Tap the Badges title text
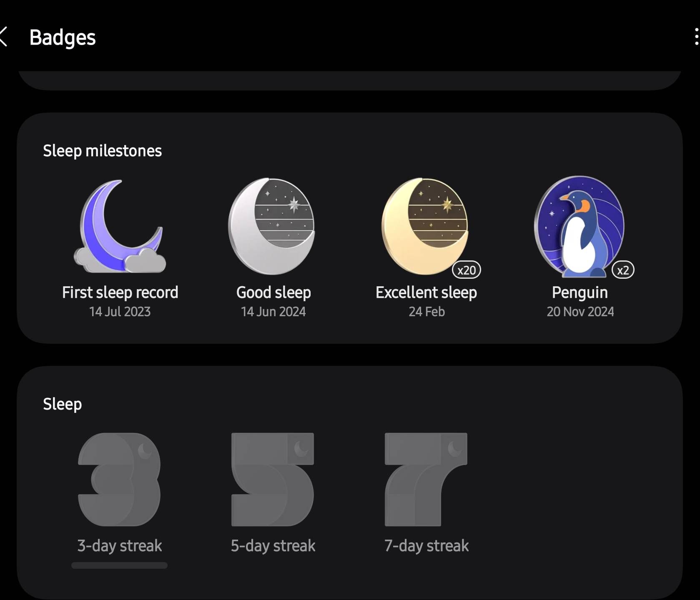700x600 pixels. (63, 37)
